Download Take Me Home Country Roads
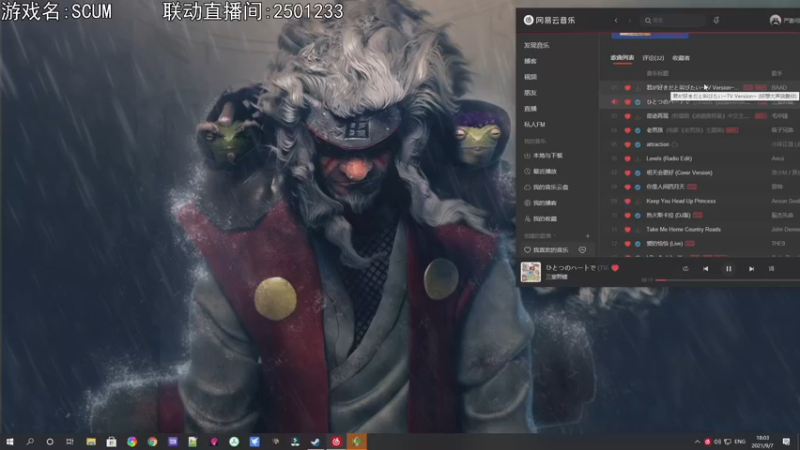Image resolution: width=800 pixels, height=450 pixels. [638, 230]
